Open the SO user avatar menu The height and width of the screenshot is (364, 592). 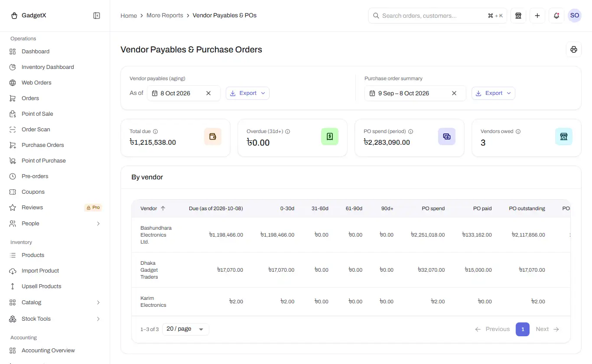pyautogui.click(x=575, y=16)
